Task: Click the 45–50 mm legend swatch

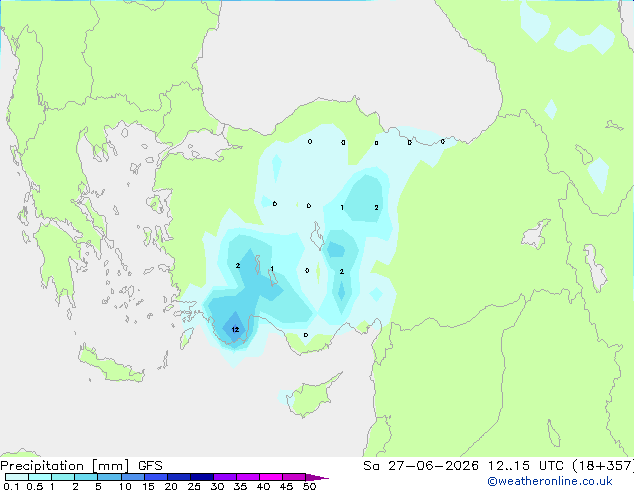Action: pos(294,477)
